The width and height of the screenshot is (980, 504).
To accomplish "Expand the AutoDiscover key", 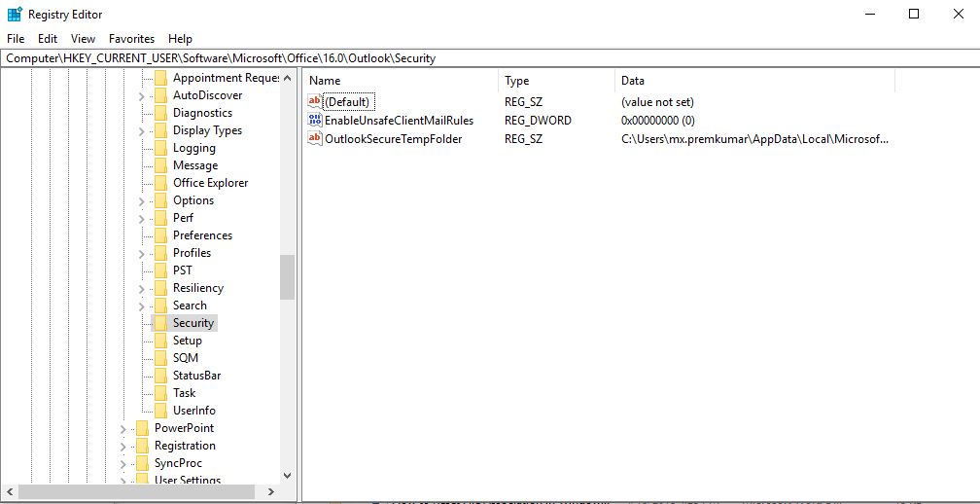I will tap(141, 96).
